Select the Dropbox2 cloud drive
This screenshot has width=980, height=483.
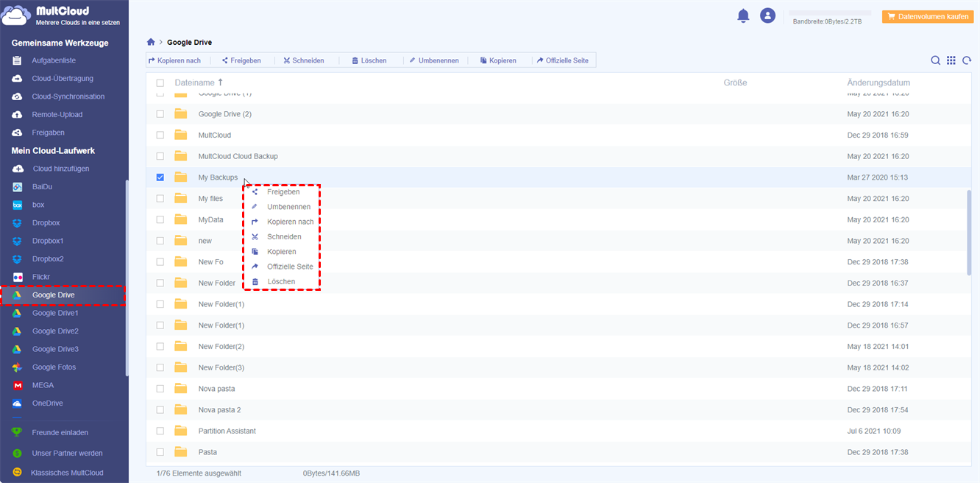coord(48,258)
